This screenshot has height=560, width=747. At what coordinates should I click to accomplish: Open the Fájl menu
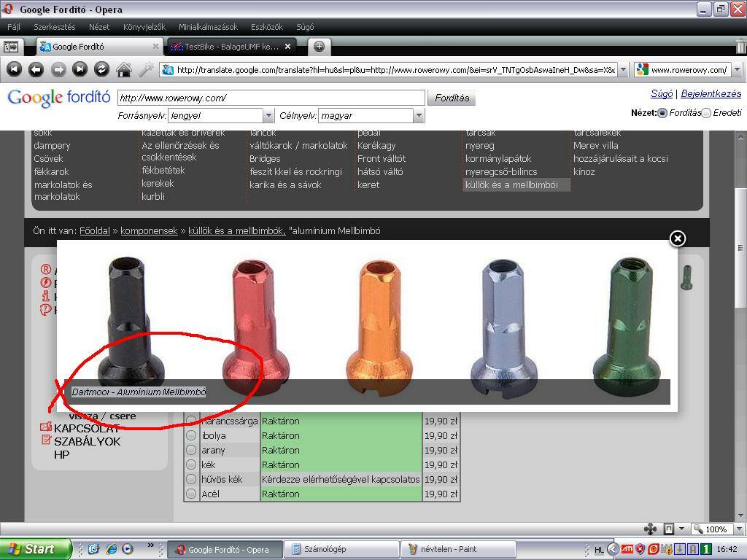pyautogui.click(x=13, y=27)
